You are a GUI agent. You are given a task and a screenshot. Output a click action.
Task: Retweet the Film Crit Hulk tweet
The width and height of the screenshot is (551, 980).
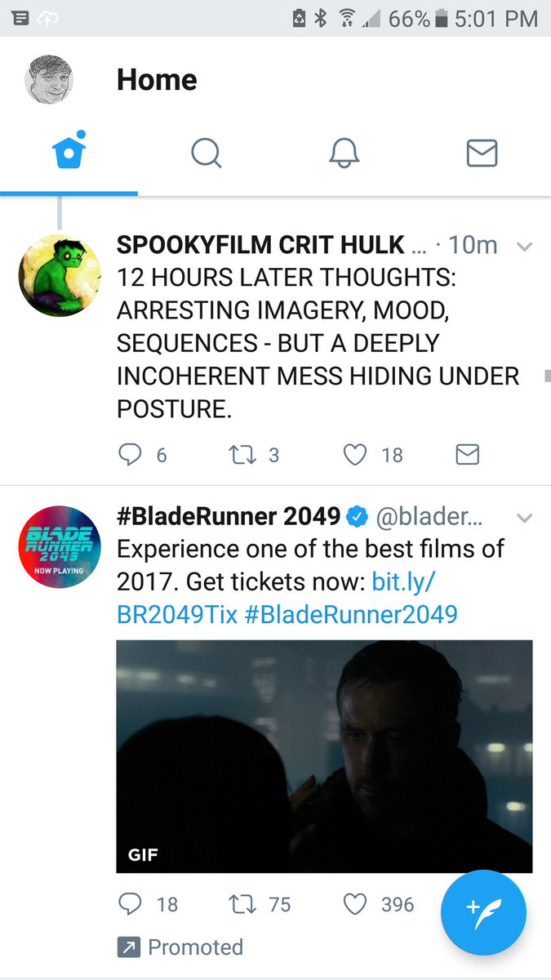click(x=254, y=455)
